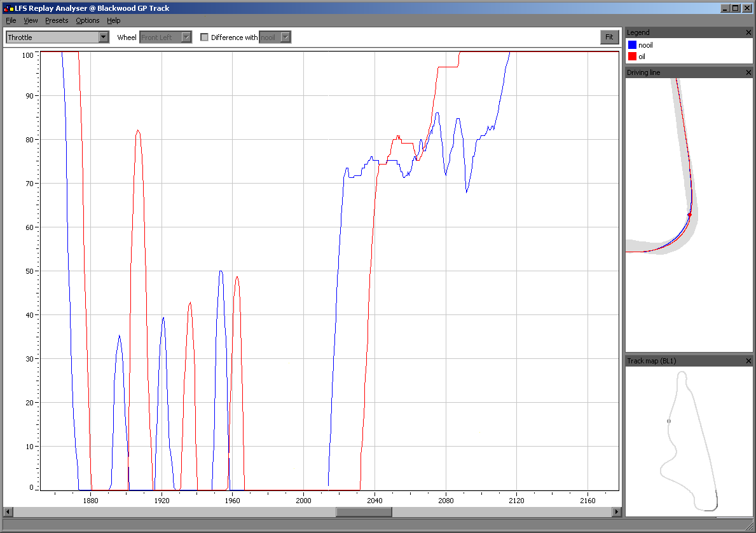Screen dimensions: 756x533
Task: Click the Track map (BL1) panel title
Action: click(651, 360)
